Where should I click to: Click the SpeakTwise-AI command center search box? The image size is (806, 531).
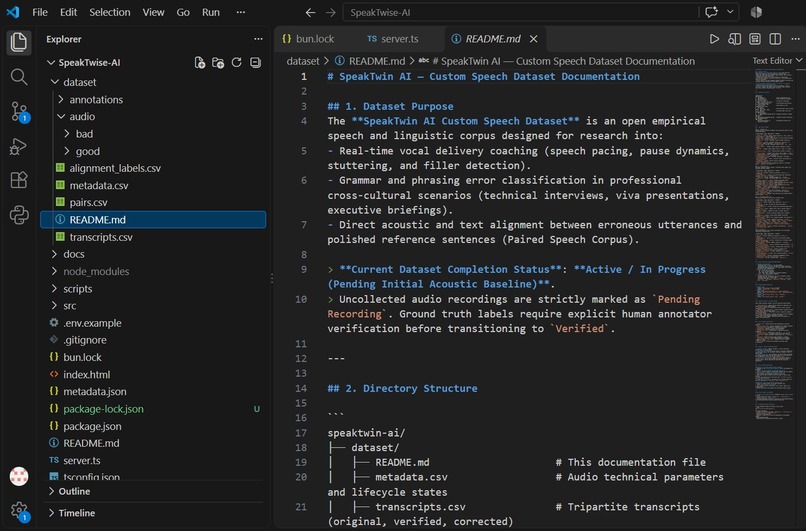pos(520,12)
